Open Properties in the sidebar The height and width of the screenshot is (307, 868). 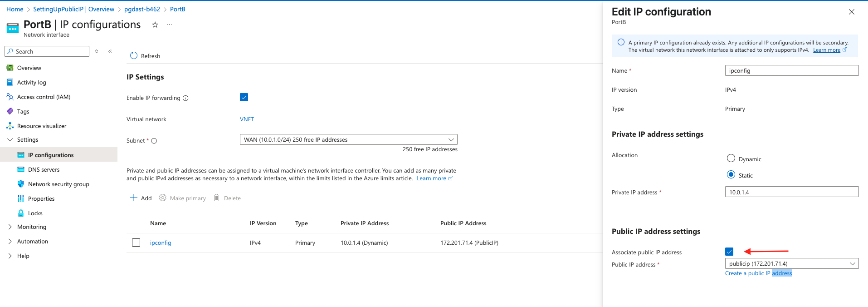click(41, 199)
